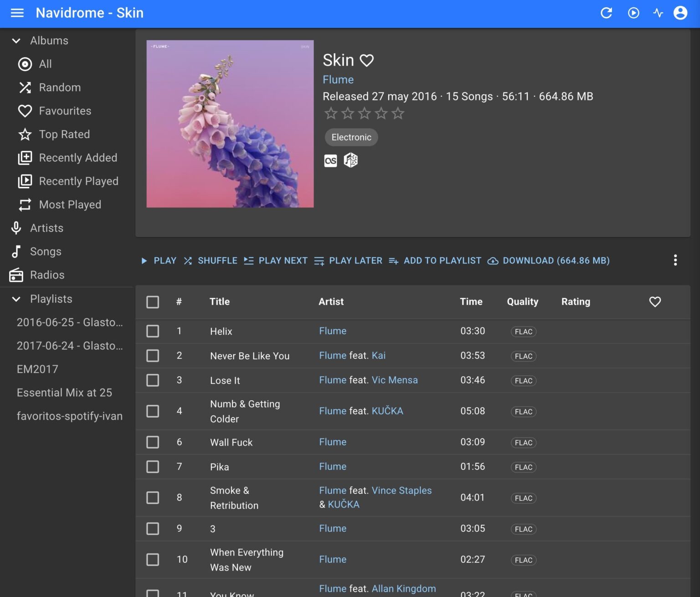700x597 pixels.
Task: Open Radios from the sidebar
Action: (x=47, y=275)
